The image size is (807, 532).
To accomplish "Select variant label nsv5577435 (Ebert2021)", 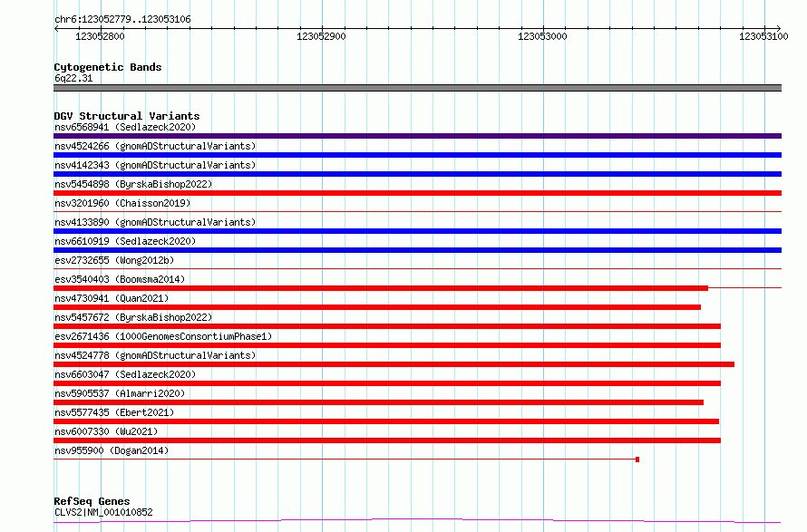I will tap(114, 412).
